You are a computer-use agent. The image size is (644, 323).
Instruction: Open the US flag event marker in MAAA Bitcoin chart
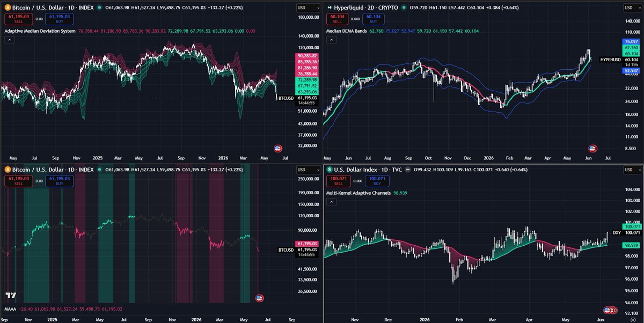click(259, 298)
